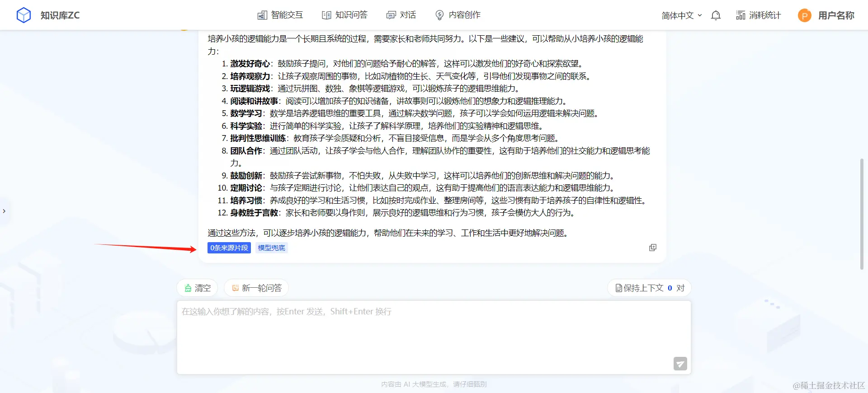Click the 培养习惯 list item text
Viewport: 868px width, 393px height.
coord(246,201)
